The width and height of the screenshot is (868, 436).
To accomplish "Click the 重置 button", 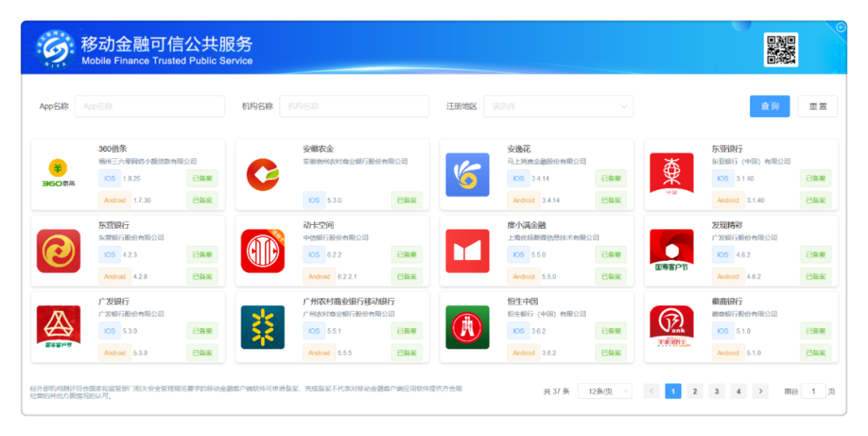I will (817, 106).
